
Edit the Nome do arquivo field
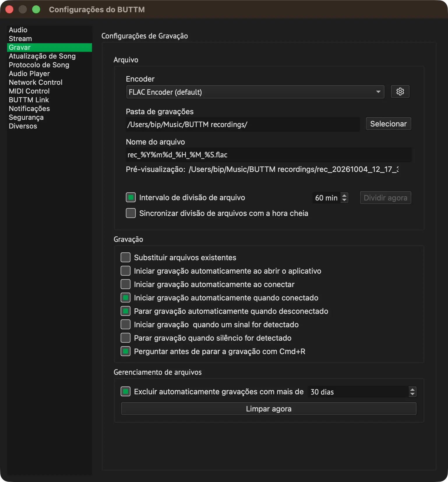tap(269, 155)
